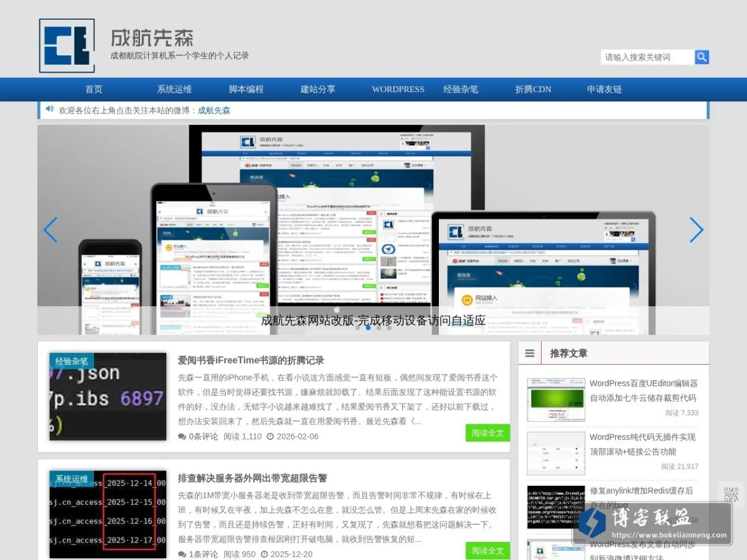Click the 推荐文章 sidebar heading

tap(568, 353)
